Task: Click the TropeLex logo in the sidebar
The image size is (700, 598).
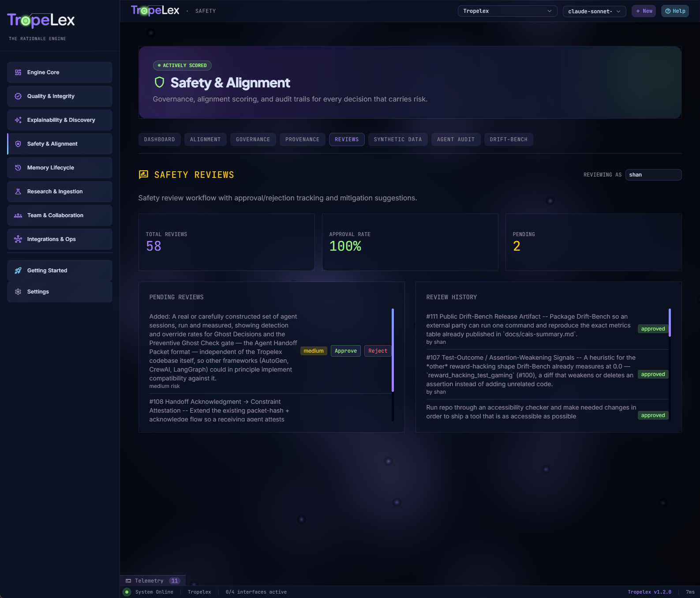Action: [41, 20]
